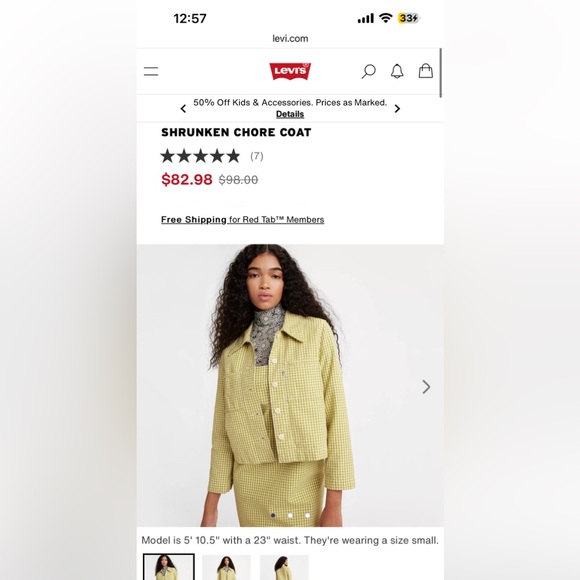This screenshot has width=580, height=580.
Task: Open the search magnifier icon
Action: pos(368,71)
